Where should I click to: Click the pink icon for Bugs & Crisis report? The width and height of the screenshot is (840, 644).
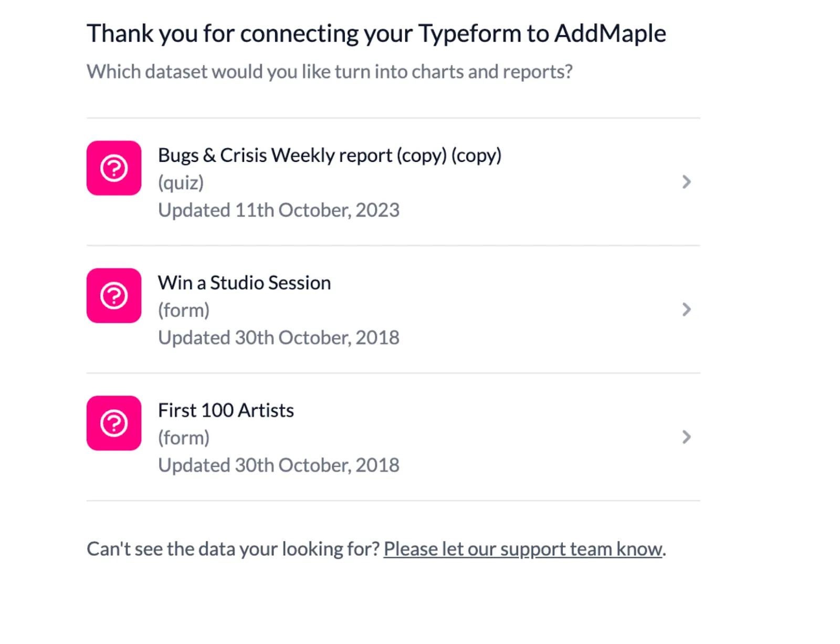click(114, 168)
